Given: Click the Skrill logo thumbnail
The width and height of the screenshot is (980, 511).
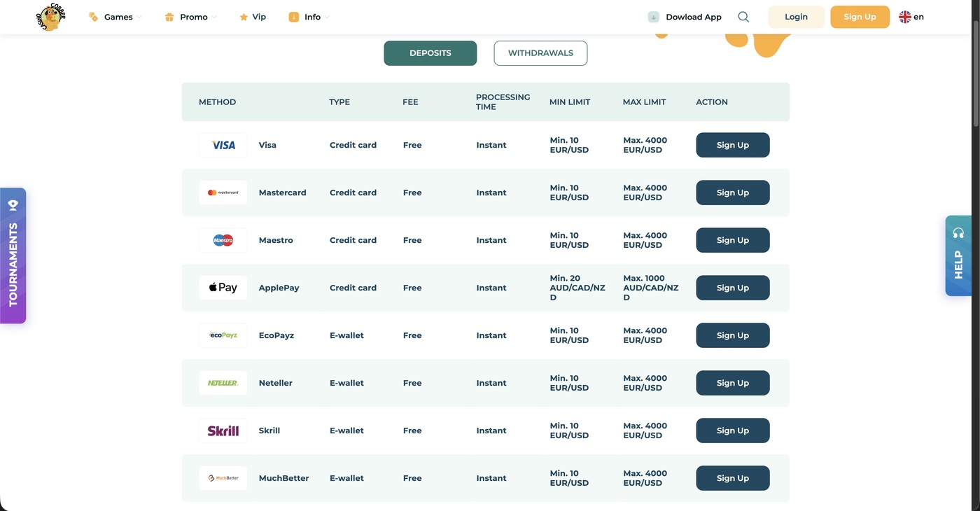Looking at the screenshot, I should [223, 430].
